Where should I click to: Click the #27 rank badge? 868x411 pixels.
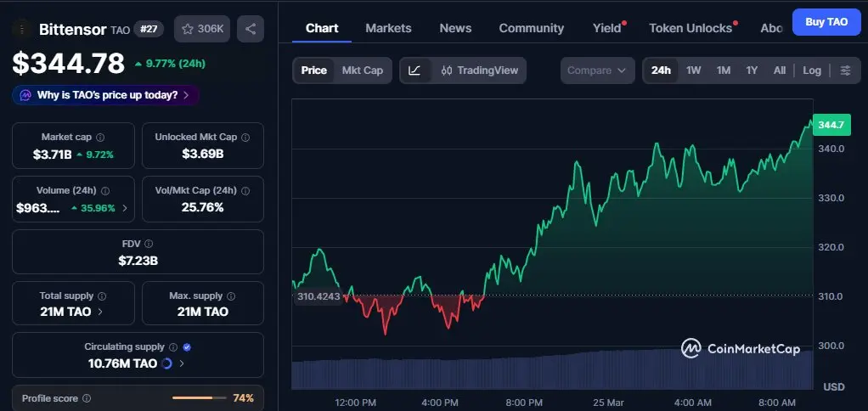pyautogui.click(x=149, y=29)
